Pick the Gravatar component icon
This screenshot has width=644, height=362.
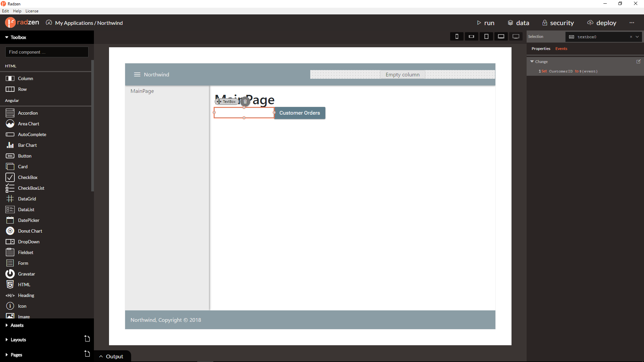[x=10, y=274]
